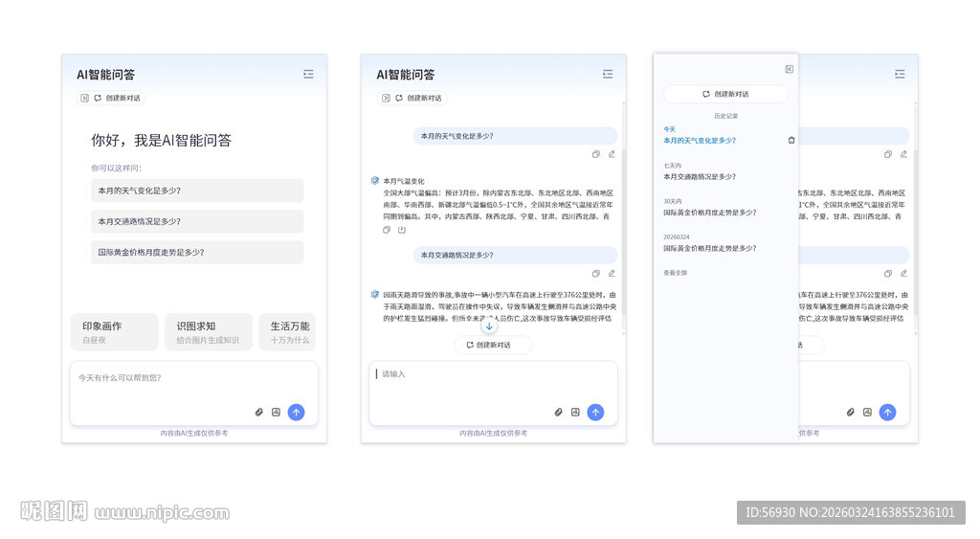Open the menu icon on the middle chat panel

point(608,75)
